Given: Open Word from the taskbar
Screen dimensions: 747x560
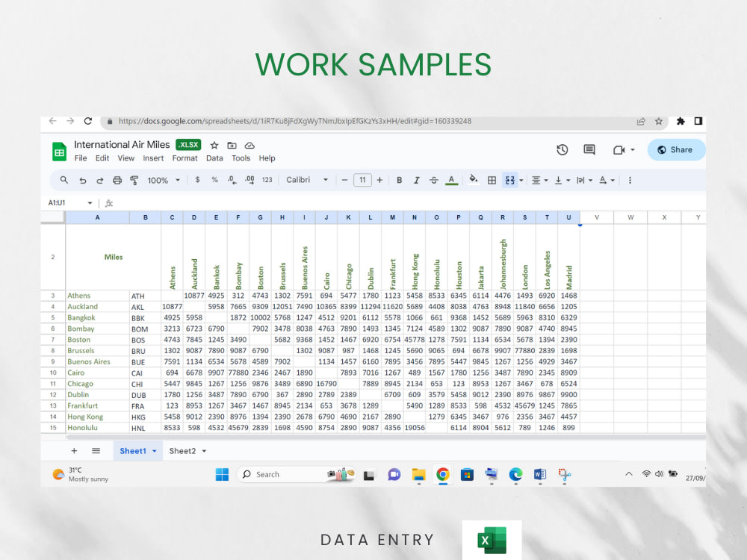Looking at the screenshot, I should (540, 474).
